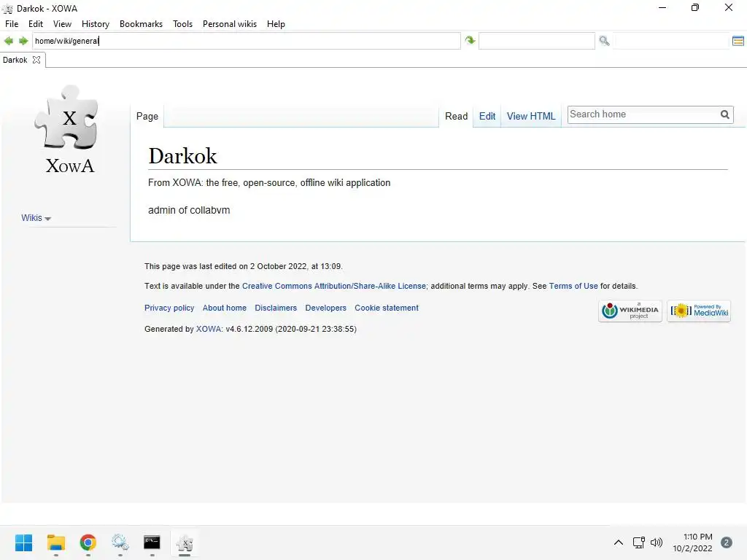Switch to the Edit page tab
747x560 pixels.
pos(487,116)
